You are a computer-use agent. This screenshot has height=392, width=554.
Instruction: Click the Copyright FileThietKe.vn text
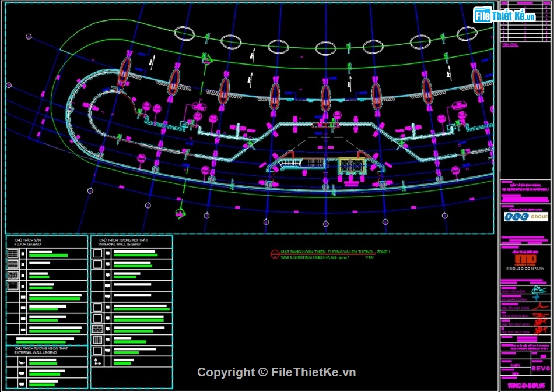coord(276,373)
